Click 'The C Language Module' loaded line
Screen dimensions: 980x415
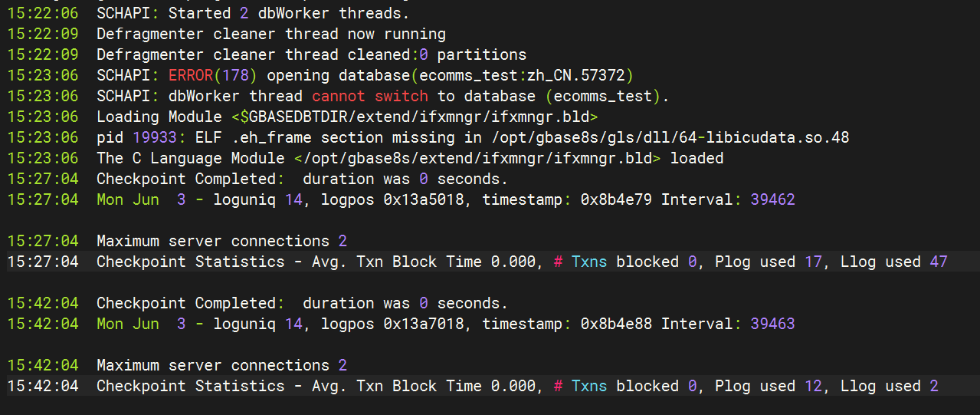(410, 158)
